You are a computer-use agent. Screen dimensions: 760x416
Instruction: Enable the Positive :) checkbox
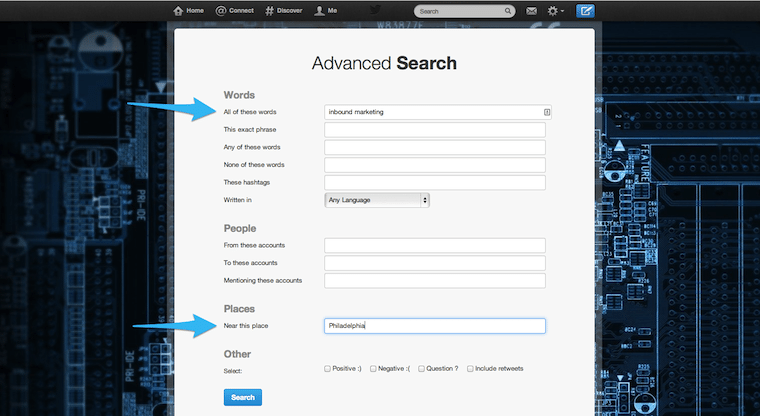[327, 368]
